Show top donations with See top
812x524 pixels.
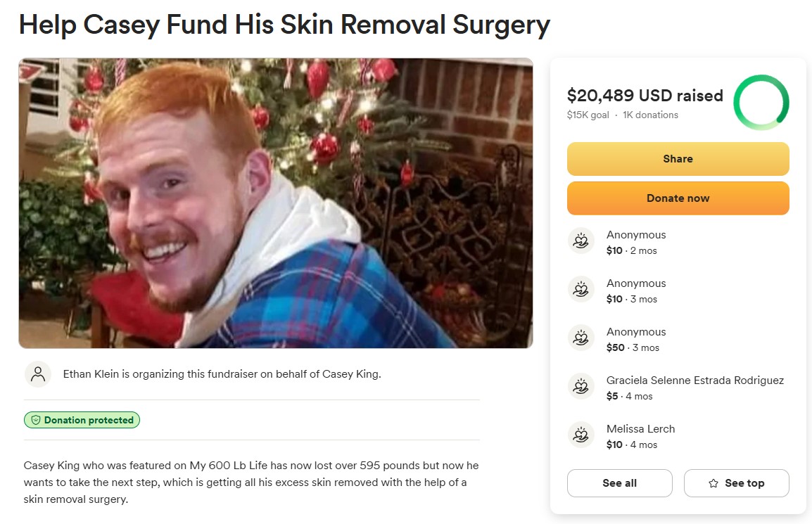(x=737, y=483)
